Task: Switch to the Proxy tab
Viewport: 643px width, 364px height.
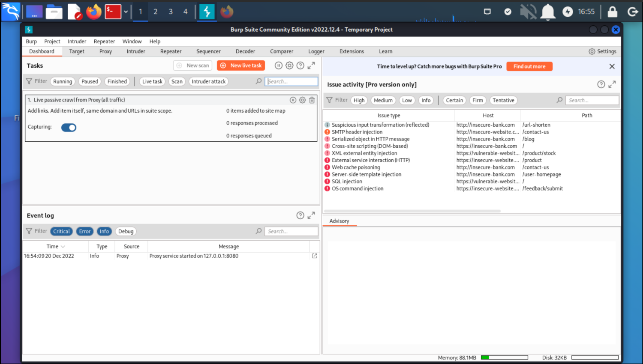Action: (x=105, y=51)
